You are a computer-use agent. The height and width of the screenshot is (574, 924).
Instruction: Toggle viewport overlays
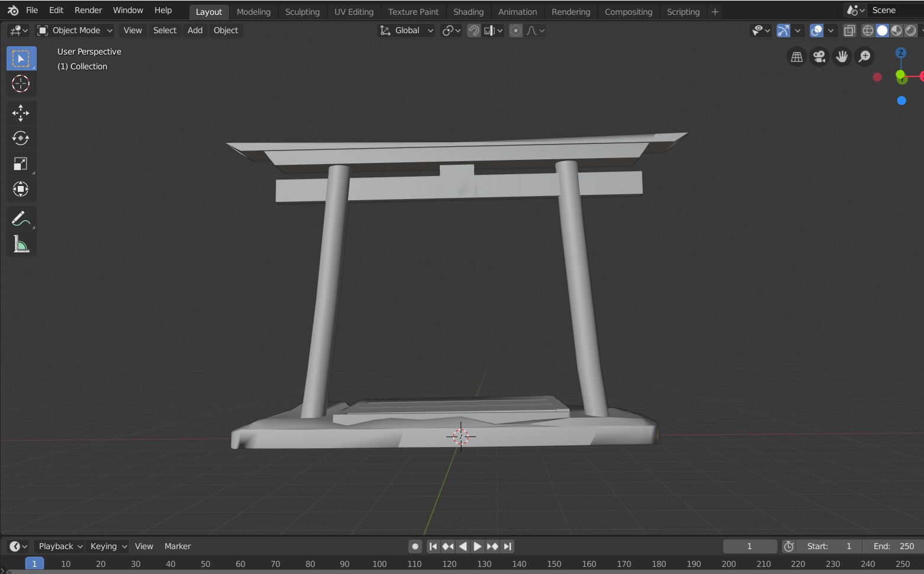coord(816,30)
